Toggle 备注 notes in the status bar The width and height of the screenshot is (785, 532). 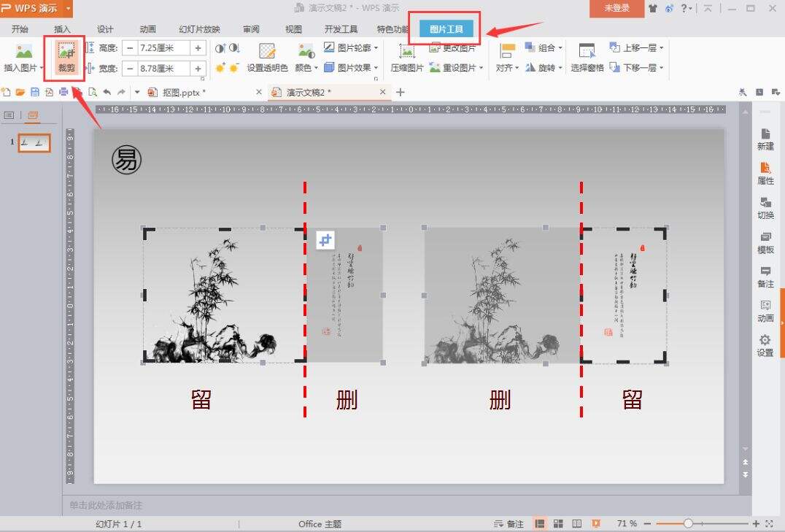(508, 524)
